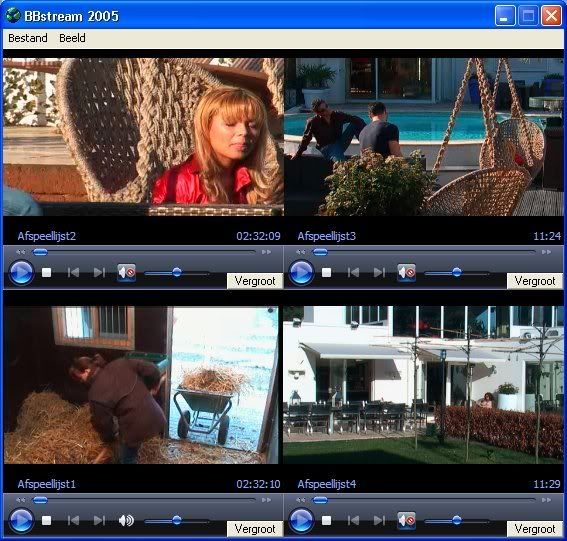This screenshot has height=541, width=567.
Task: Skip to previous item in Afspeellijst2
Action: coord(73,272)
